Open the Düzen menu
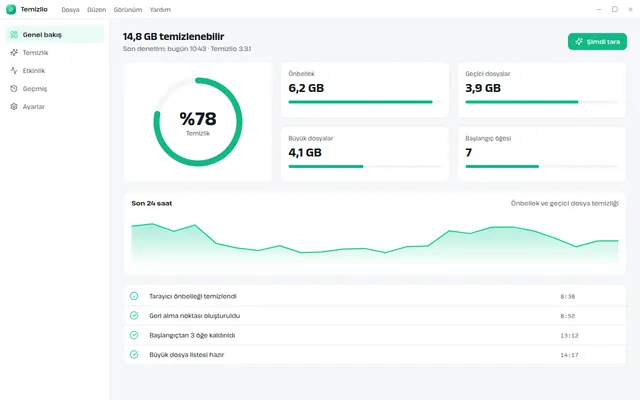This screenshot has height=400, width=640. click(x=96, y=9)
